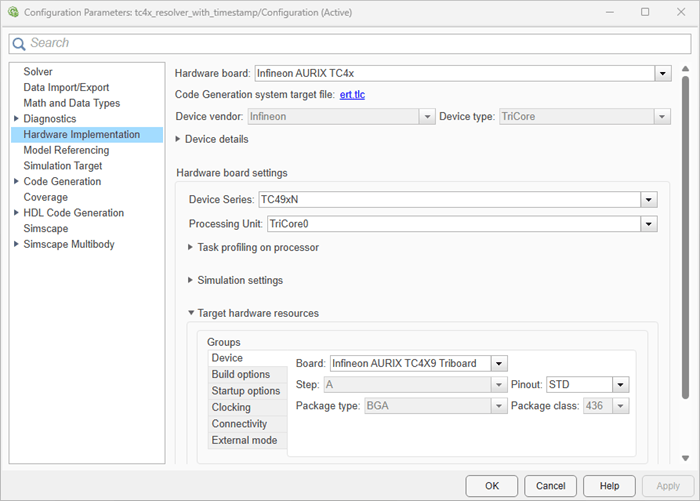Click the scroll up arrow icon
Image resolution: width=700 pixels, height=501 pixels.
[685, 69]
